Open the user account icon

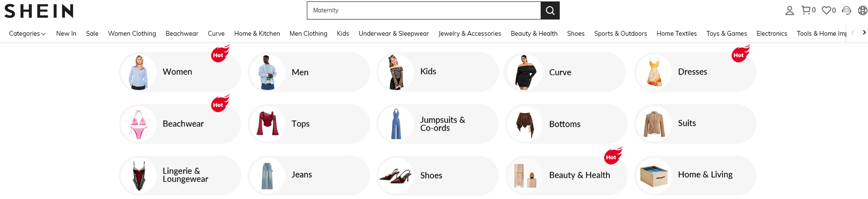coord(789,10)
